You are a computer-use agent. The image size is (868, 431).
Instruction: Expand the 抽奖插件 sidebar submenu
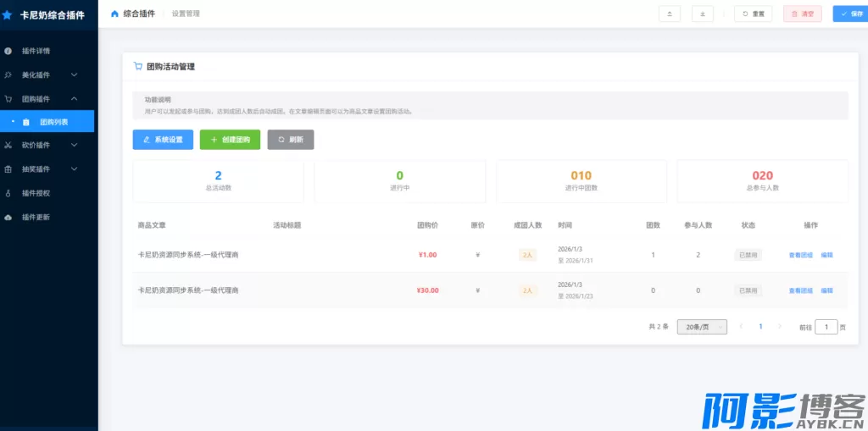[47, 169]
